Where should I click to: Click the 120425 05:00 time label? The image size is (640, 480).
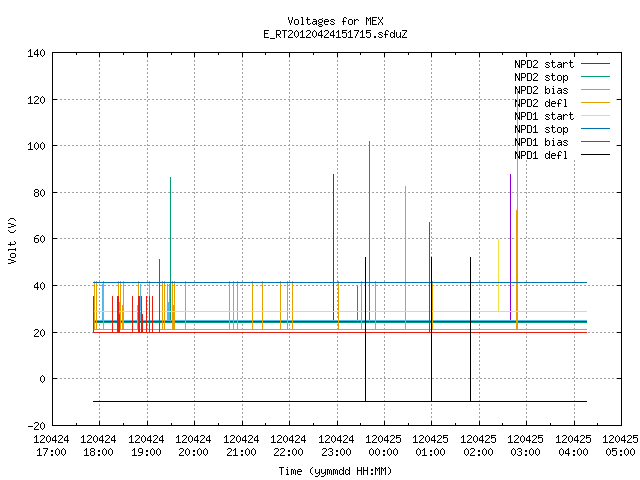[620, 446]
